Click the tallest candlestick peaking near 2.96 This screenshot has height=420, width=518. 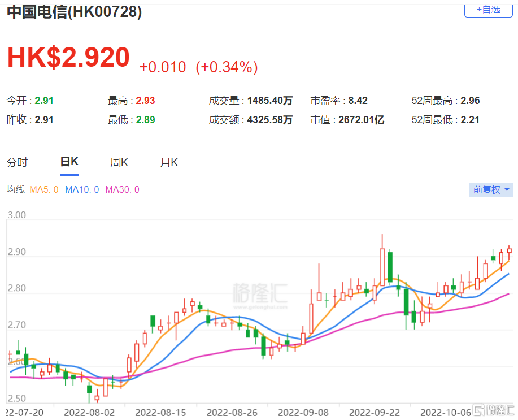tap(382, 267)
